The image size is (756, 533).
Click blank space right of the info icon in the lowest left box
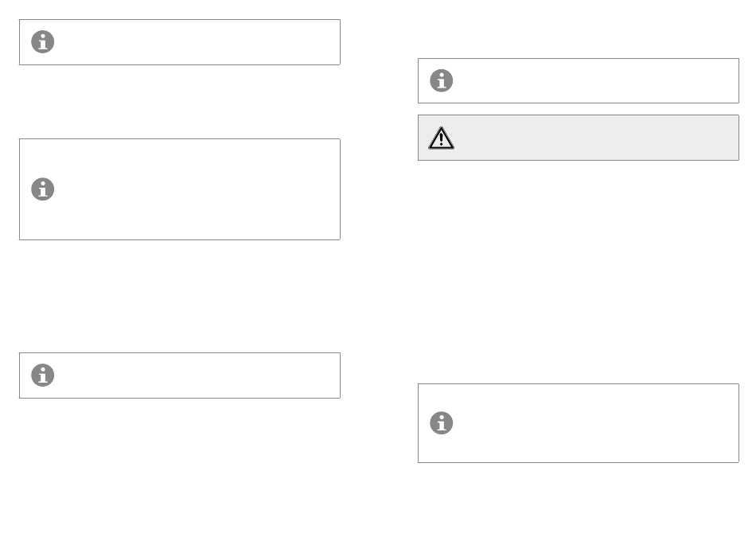tap(197, 375)
